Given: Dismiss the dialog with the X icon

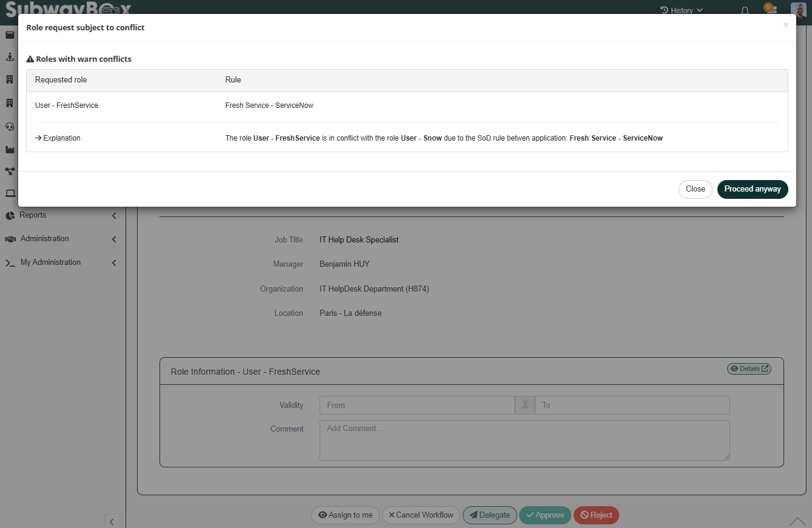Looking at the screenshot, I should coord(785,25).
